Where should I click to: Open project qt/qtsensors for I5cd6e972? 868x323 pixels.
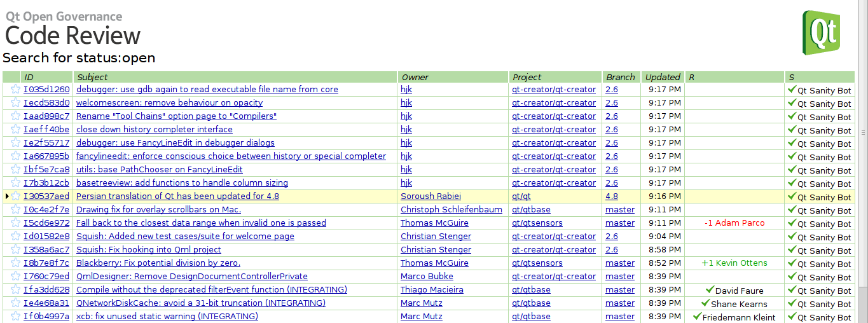pos(537,223)
